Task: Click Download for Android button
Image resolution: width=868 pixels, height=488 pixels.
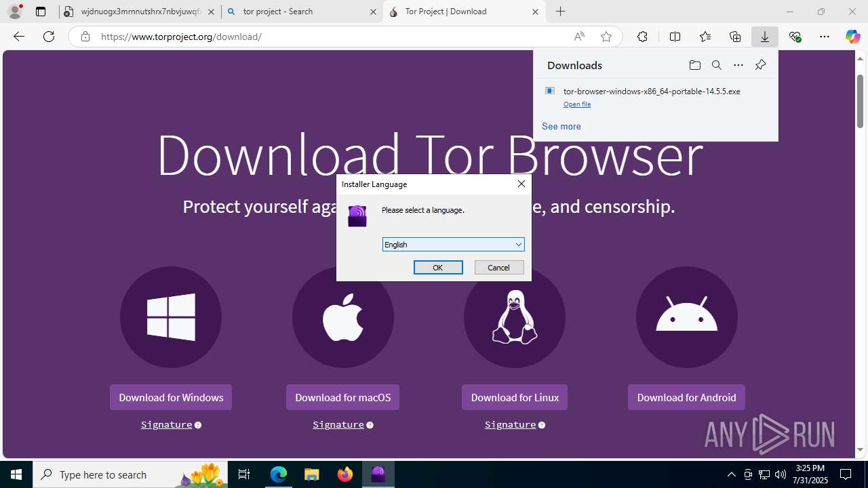Action: point(686,397)
